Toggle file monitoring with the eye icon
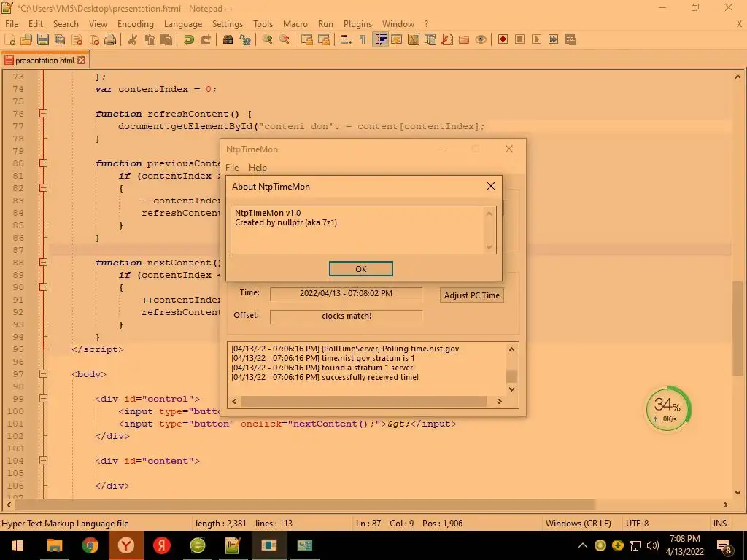Viewport: 747px width, 560px height. point(481,39)
